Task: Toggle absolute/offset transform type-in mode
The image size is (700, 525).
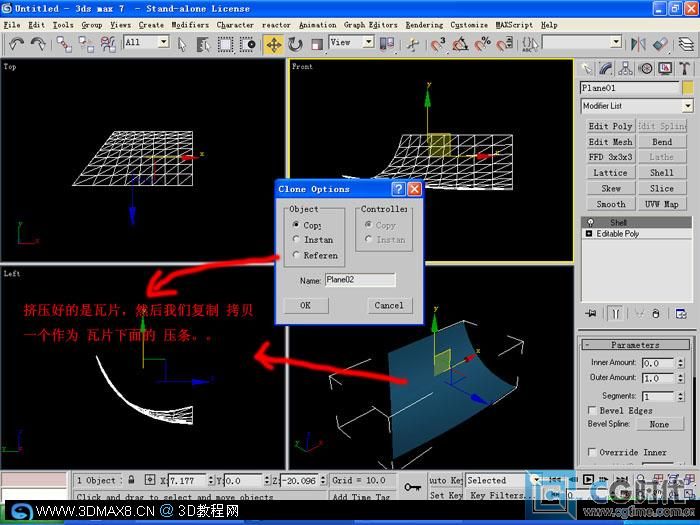Action: [x=150, y=480]
